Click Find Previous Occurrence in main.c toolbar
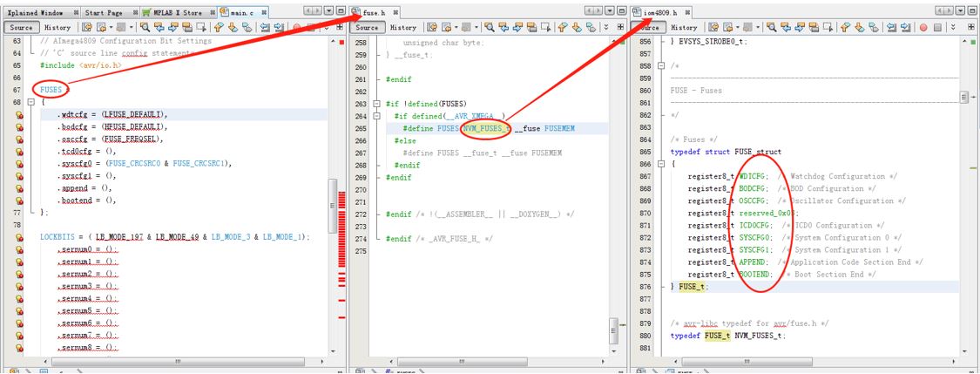Image resolution: width=980 pixels, height=374 pixels. (x=159, y=28)
